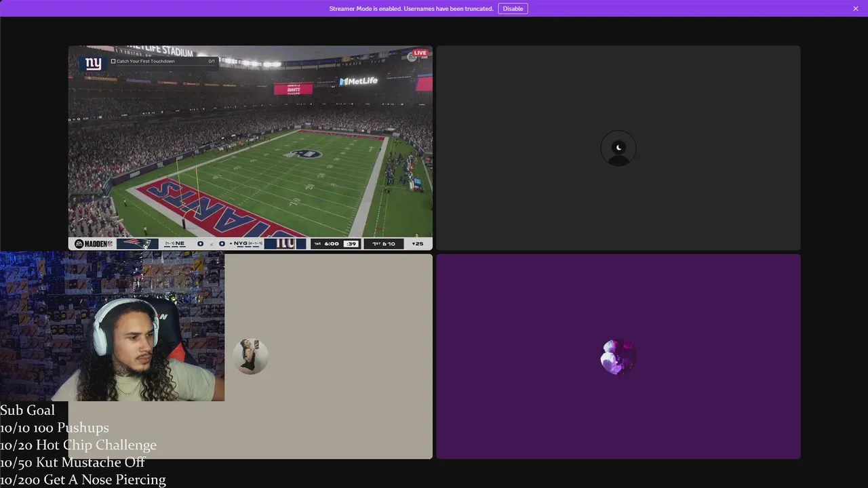Viewport: 868px width, 488px height.
Task: Click the LIVE badge on the stream
Action: (x=420, y=53)
